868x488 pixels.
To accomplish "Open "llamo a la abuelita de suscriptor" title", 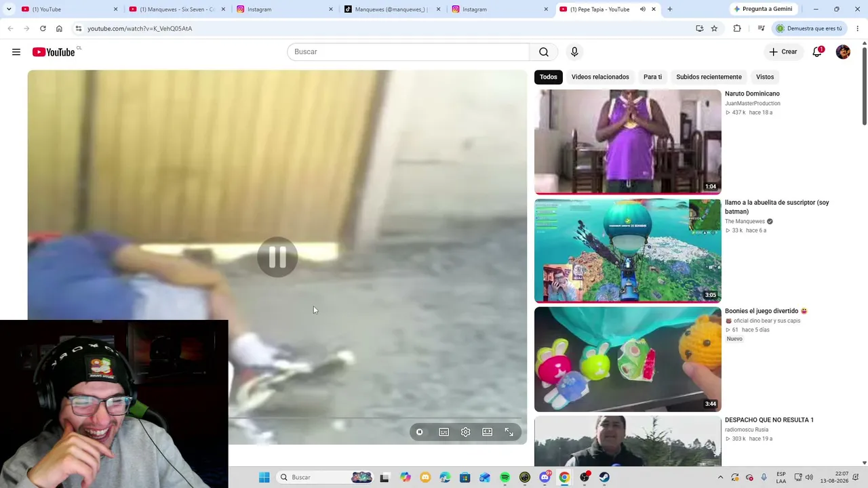I will (x=777, y=207).
